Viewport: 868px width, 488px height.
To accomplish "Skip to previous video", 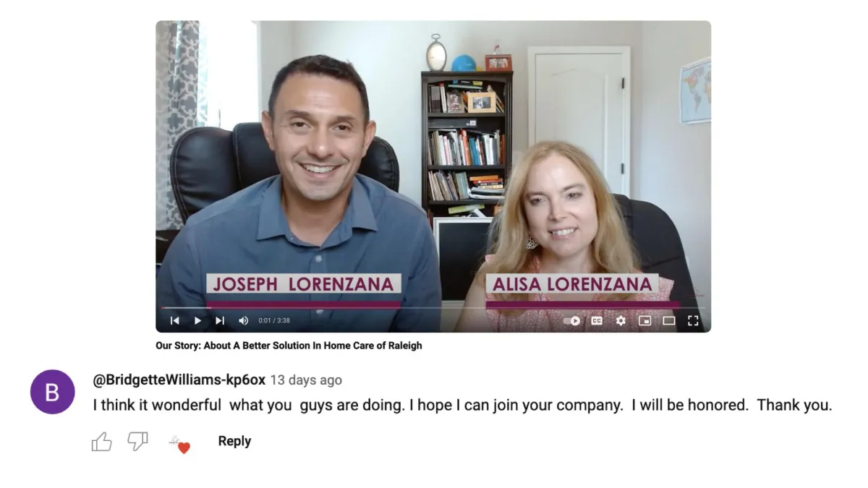I will click(174, 320).
